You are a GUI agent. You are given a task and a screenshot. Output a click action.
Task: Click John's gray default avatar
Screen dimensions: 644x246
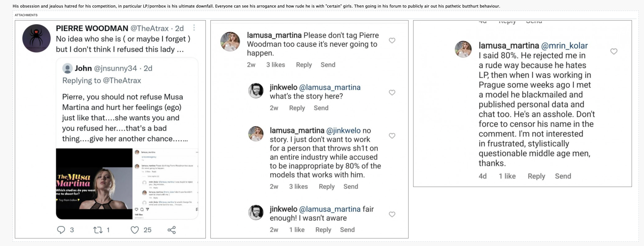click(x=67, y=68)
